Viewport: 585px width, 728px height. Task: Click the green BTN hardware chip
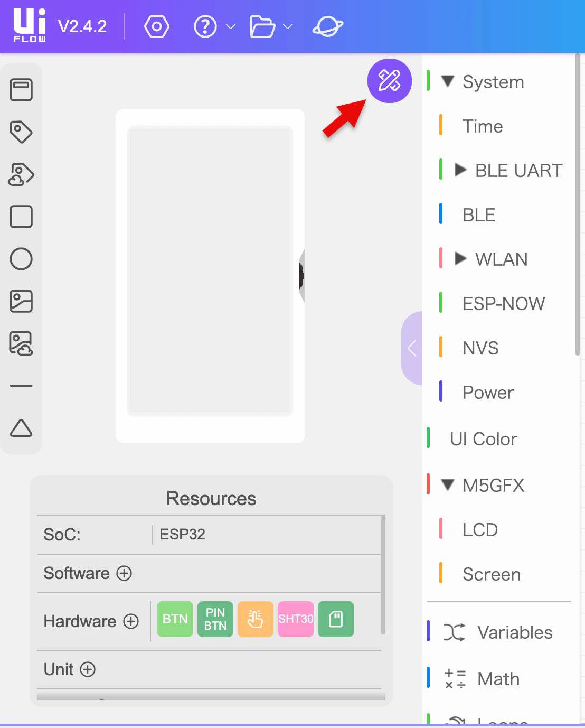tap(175, 619)
